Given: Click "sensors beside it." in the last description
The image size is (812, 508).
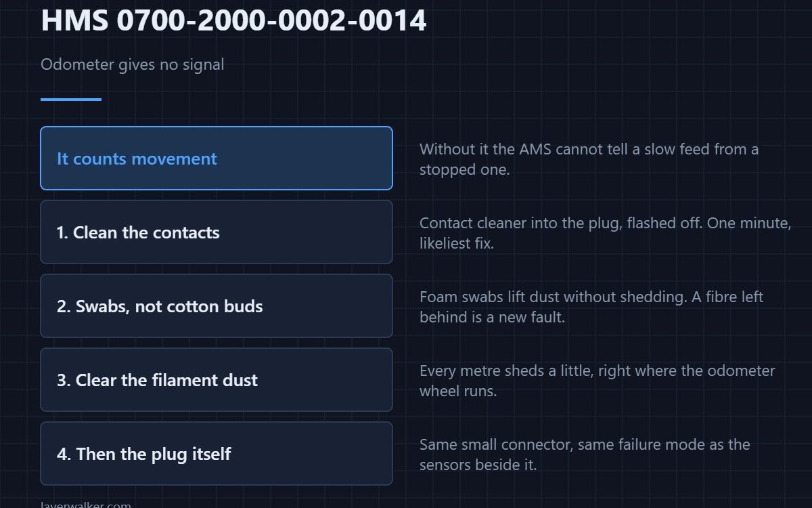Looking at the screenshot, I should 478,465.
